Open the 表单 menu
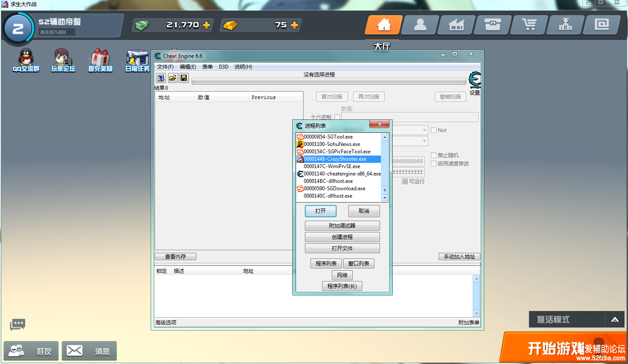 point(208,67)
